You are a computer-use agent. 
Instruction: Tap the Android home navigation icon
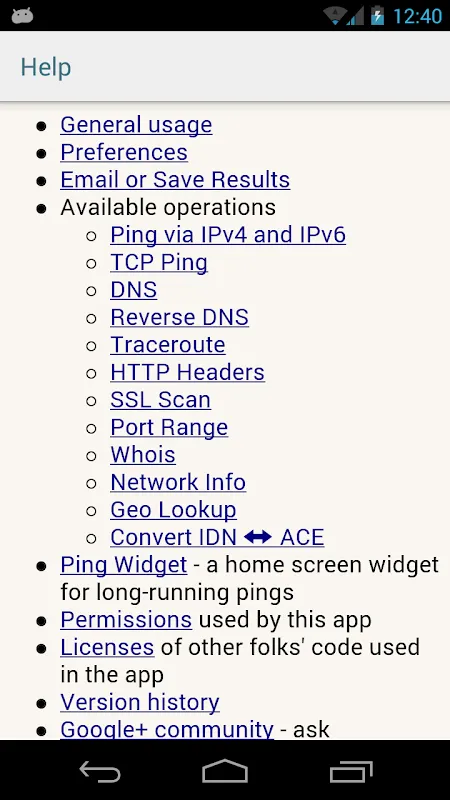click(x=225, y=771)
